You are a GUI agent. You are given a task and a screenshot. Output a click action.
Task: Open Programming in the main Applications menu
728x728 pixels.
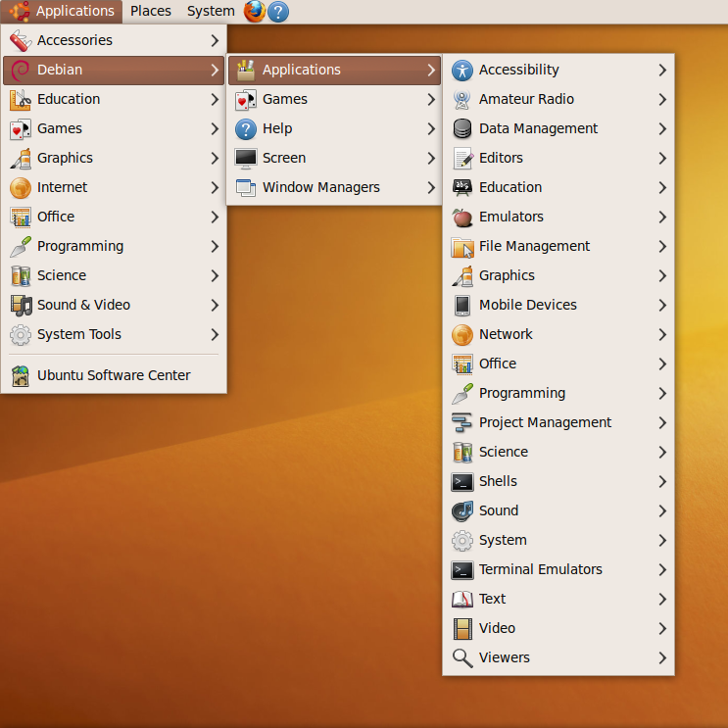[114, 247]
